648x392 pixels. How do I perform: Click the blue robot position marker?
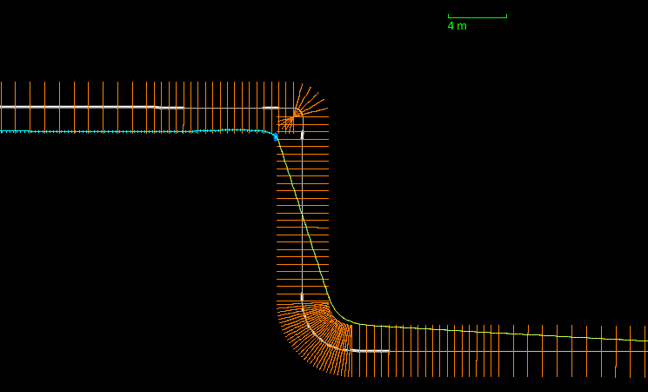[276, 137]
